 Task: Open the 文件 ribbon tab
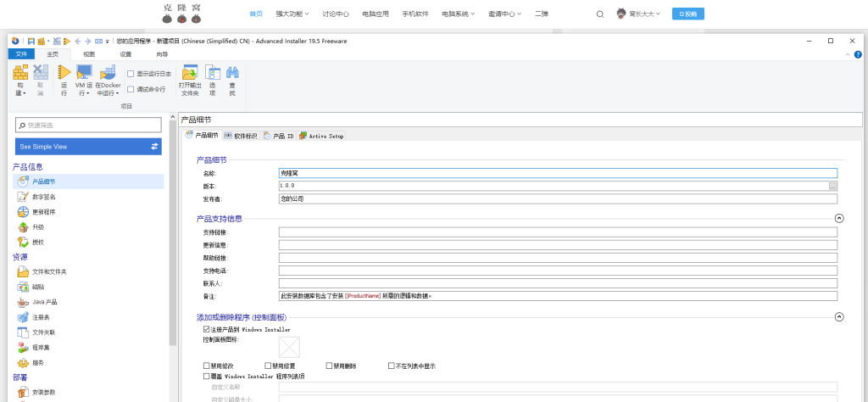pos(21,54)
